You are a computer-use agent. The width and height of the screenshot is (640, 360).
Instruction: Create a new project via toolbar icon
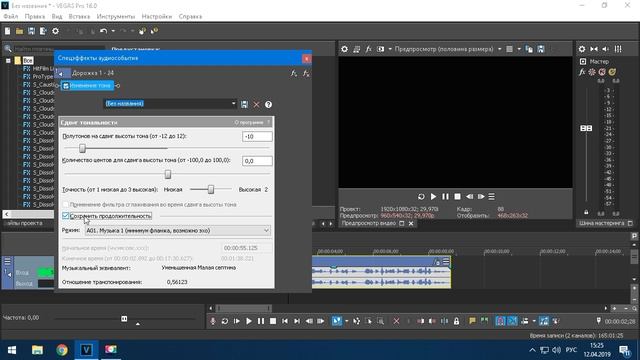tap(7, 31)
